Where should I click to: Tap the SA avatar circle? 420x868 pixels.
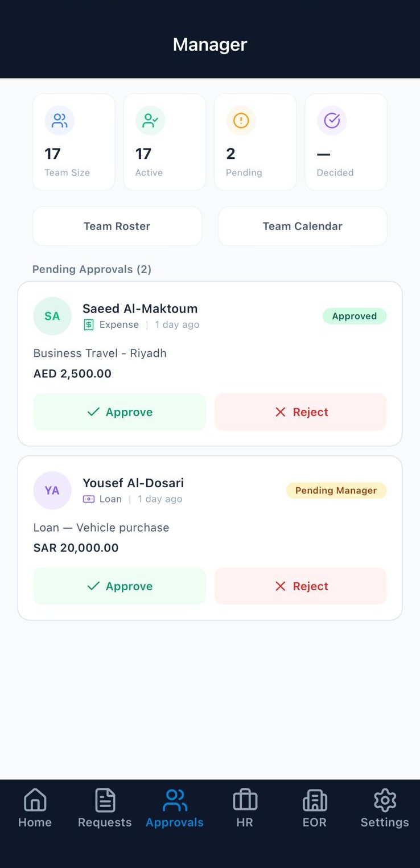52,316
